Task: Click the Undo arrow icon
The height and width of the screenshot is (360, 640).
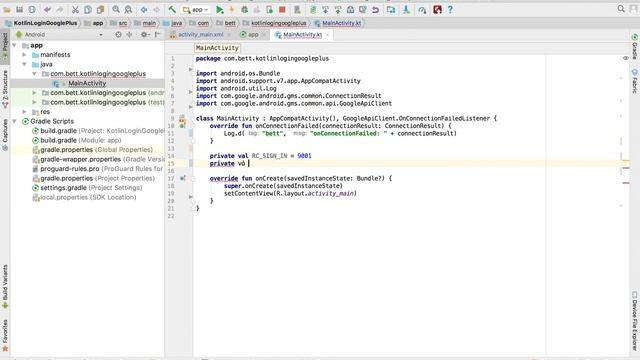Action: (x=48, y=9)
